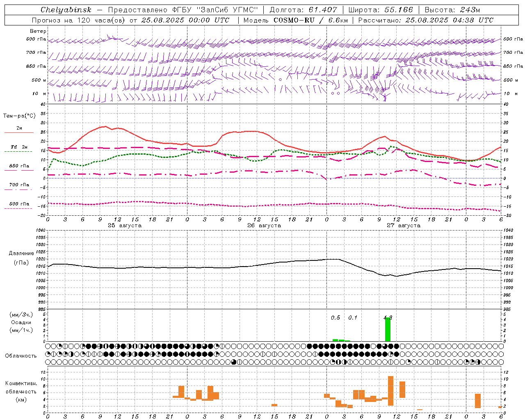Select 'Модель COSMO-RU / 6.6км' text
This screenshot has height=420, width=525.
(x=295, y=20)
